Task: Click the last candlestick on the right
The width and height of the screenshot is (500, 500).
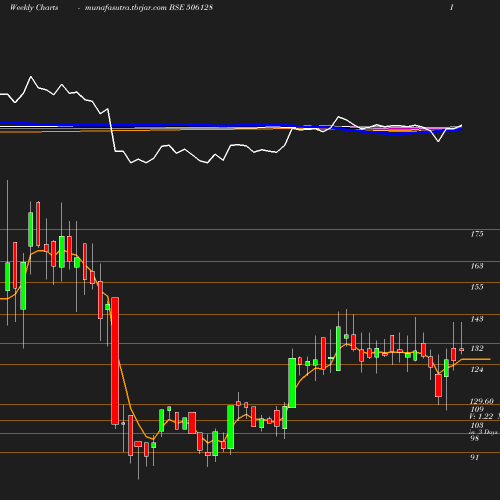Action: pos(462,349)
